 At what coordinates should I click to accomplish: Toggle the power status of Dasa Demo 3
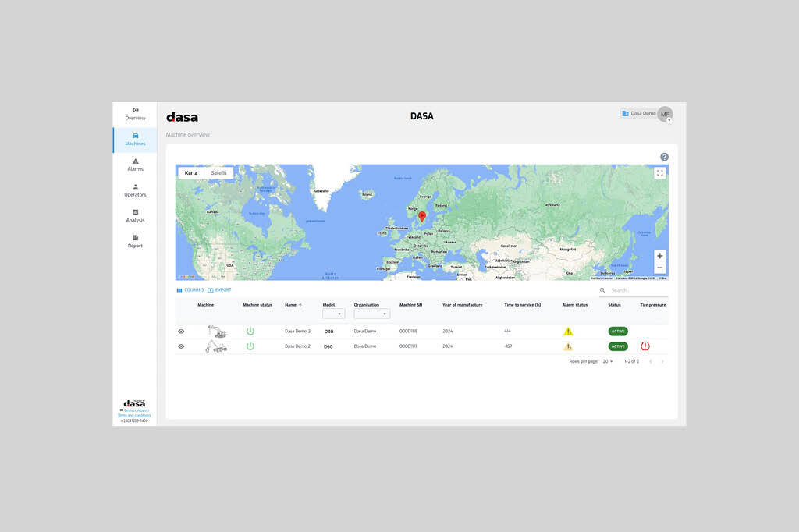pyautogui.click(x=250, y=332)
